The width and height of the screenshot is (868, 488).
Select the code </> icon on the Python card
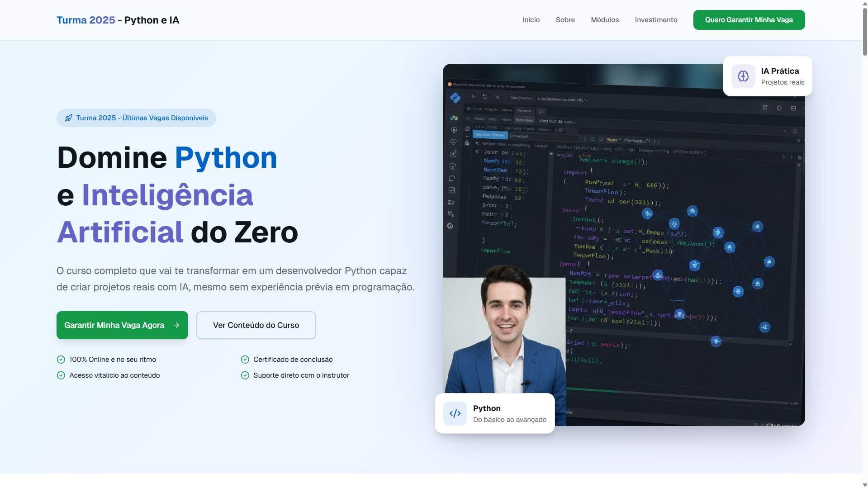click(x=455, y=413)
